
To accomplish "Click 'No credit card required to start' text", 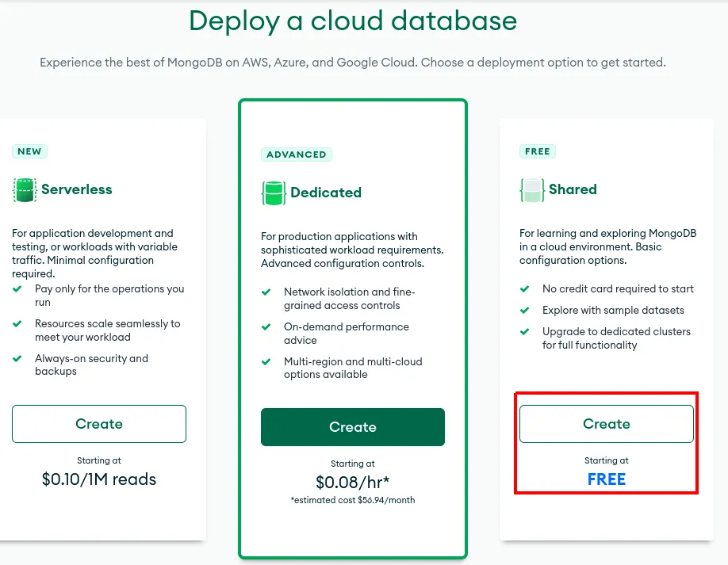I will coord(618,289).
